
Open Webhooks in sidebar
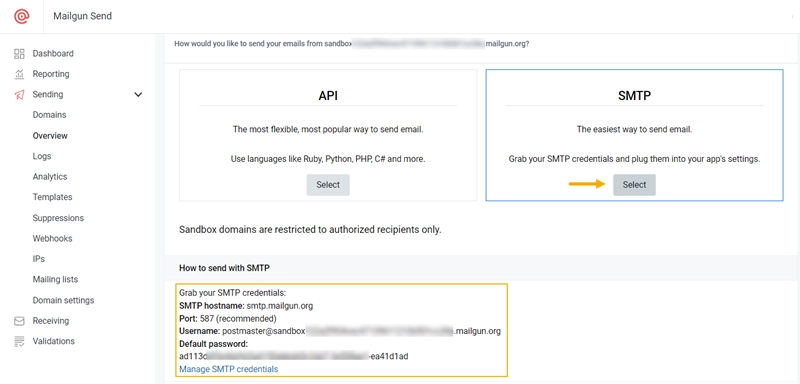coord(53,238)
